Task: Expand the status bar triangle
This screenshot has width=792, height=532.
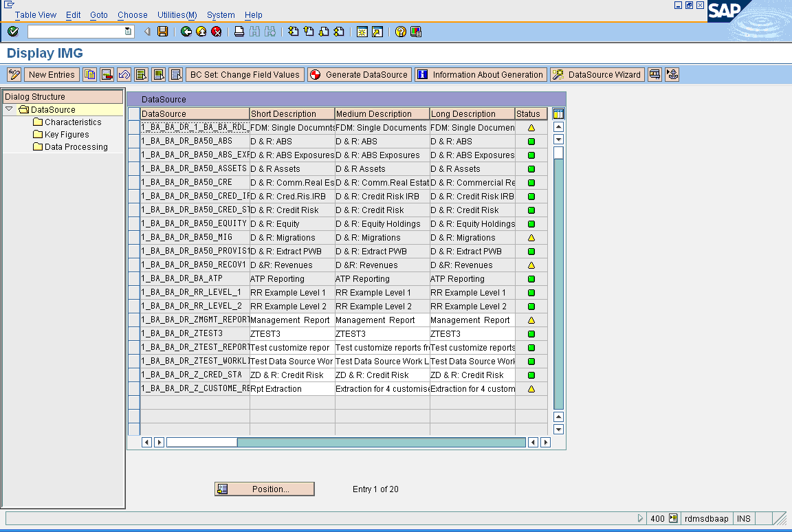Action: point(640,518)
